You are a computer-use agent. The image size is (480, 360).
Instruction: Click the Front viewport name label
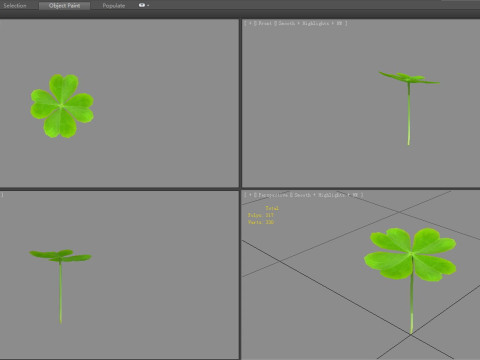tap(265, 23)
